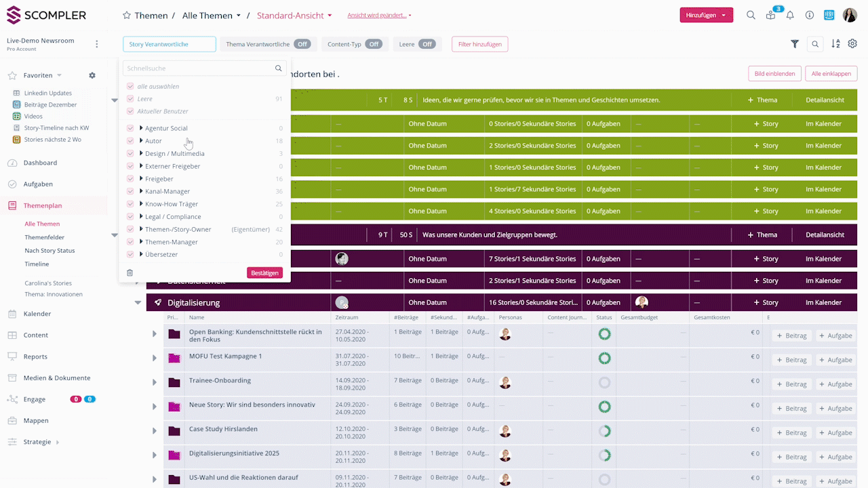Expand the Design / Multimedia role group
868x488 pixels.
pyautogui.click(x=141, y=154)
